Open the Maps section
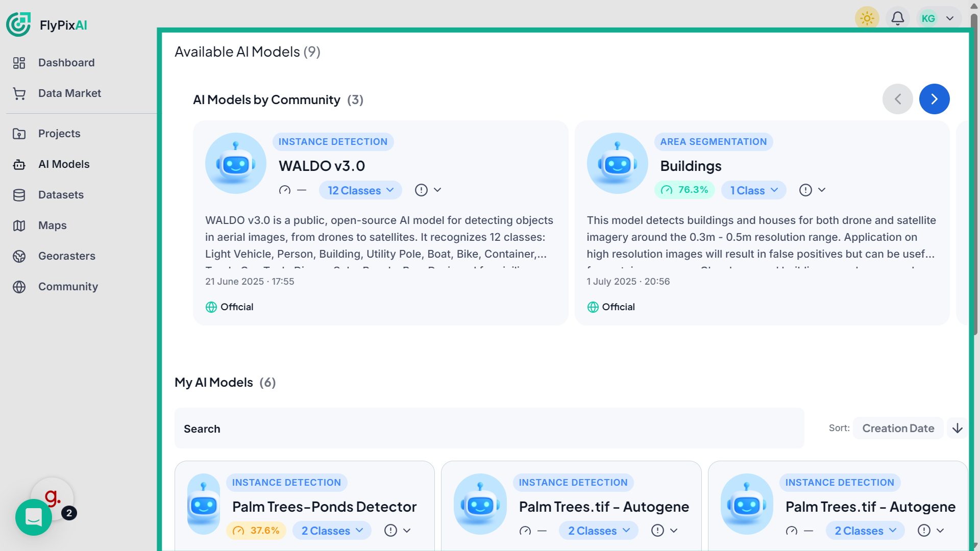 (52, 226)
